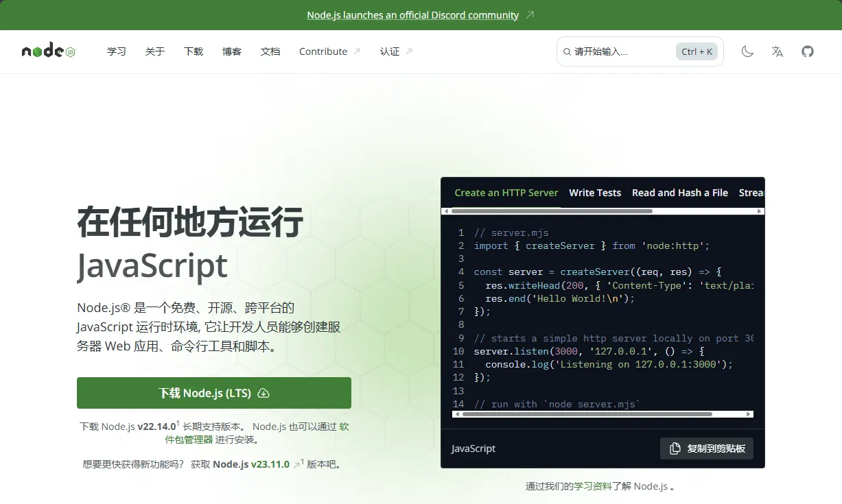Open the language selector icon
Image resolution: width=842 pixels, height=504 pixels.
(777, 51)
